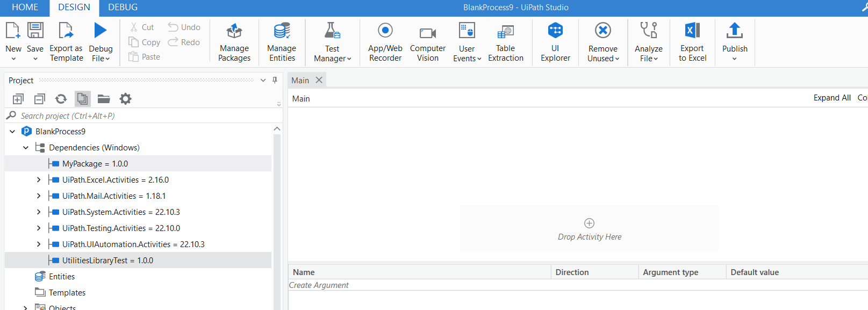The width and height of the screenshot is (868, 310).
Task: Open Project panel options dropdown arrow
Action: pos(263,80)
